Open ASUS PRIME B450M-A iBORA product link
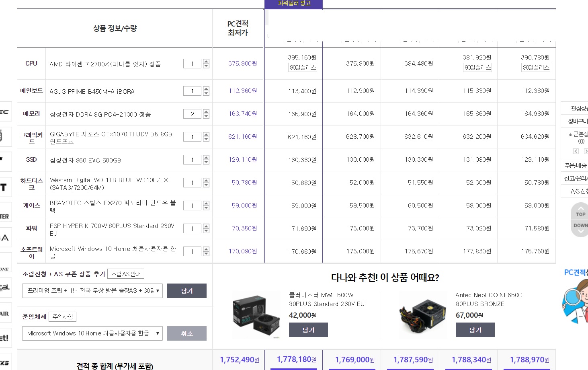This screenshot has width=588, height=370. click(x=92, y=91)
